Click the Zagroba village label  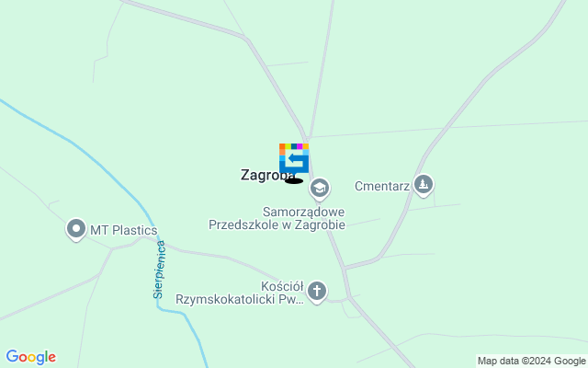click(267, 175)
